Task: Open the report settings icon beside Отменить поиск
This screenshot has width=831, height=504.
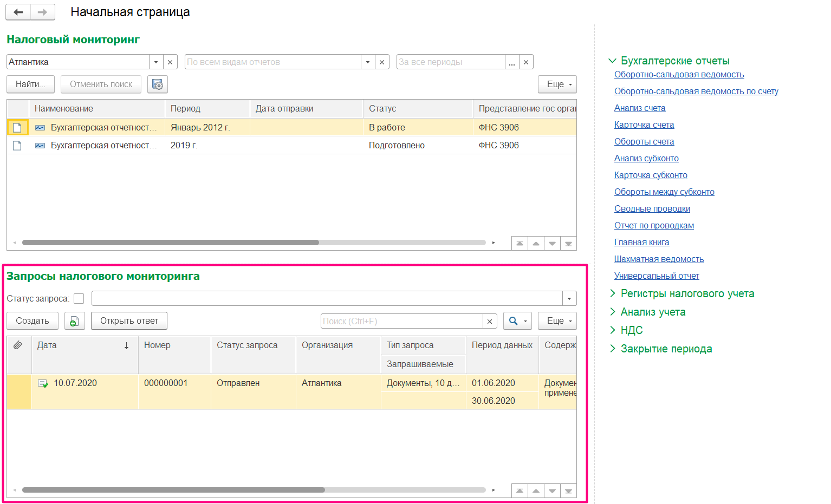Action: [x=157, y=84]
